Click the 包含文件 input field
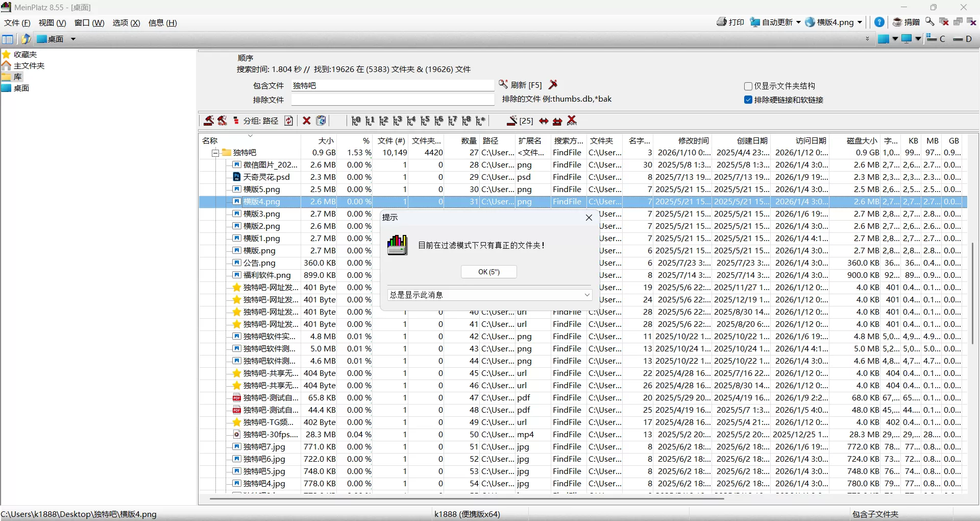Viewport: 980px width, 521px height. (x=392, y=86)
